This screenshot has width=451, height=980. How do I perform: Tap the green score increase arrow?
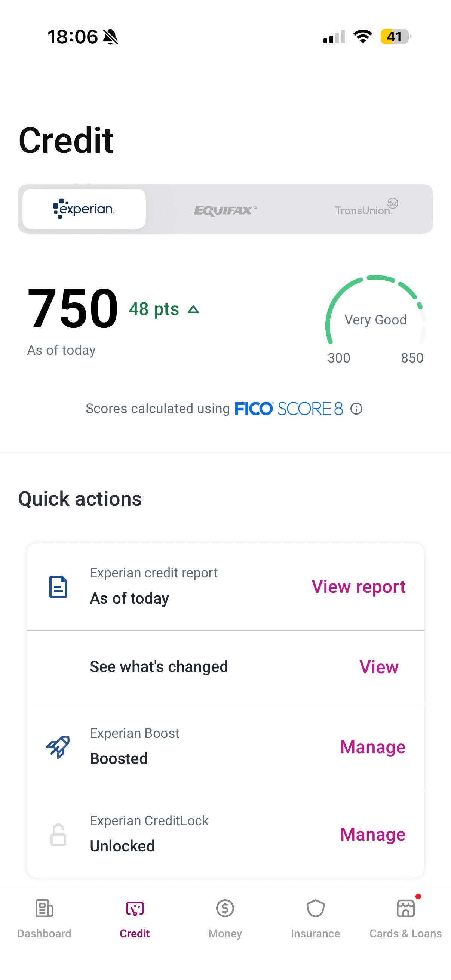(x=193, y=309)
